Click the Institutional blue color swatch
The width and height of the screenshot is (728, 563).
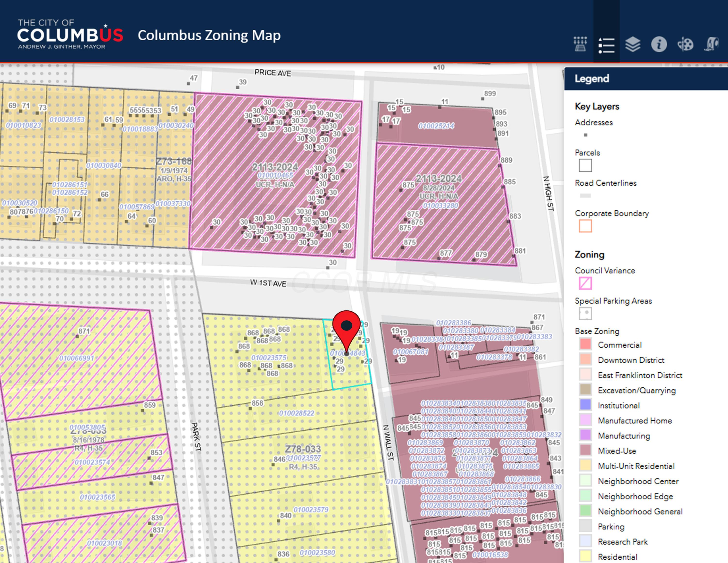(585, 405)
